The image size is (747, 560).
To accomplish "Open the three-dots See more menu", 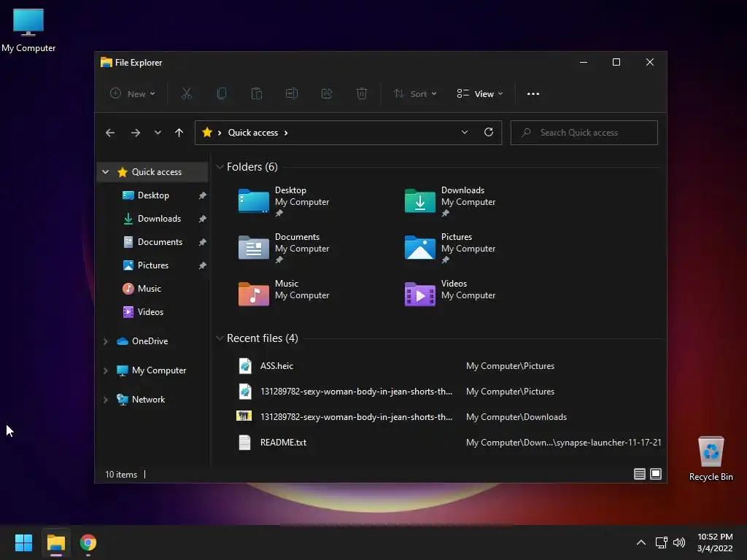I will [x=533, y=94].
